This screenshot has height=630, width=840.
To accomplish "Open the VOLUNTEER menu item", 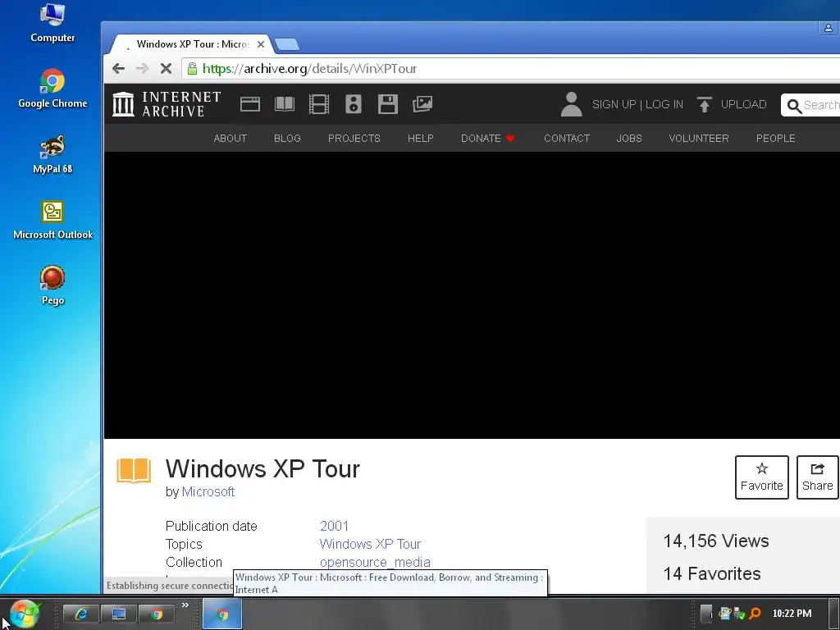I will tap(699, 138).
